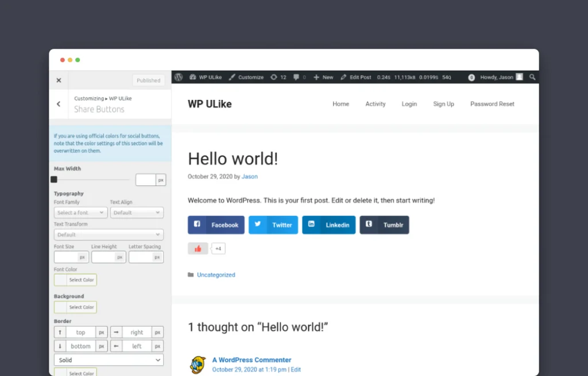Focus border top width input
This screenshot has height=376, width=588.
pyautogui.click(x=80, y=332)
